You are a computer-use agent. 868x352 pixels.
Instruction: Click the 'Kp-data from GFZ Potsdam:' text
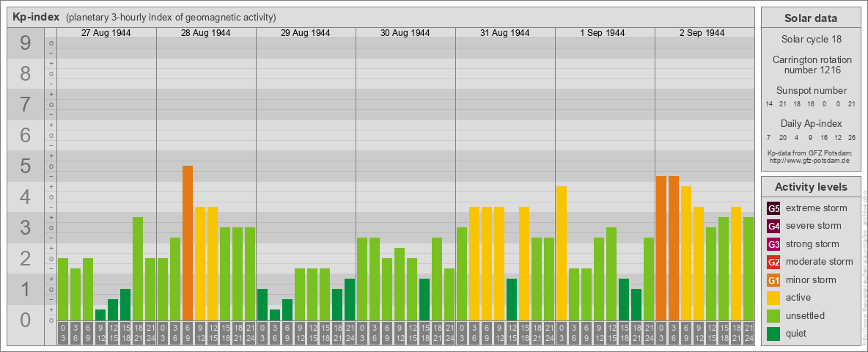pyautogui.click(x=811, y=153)
